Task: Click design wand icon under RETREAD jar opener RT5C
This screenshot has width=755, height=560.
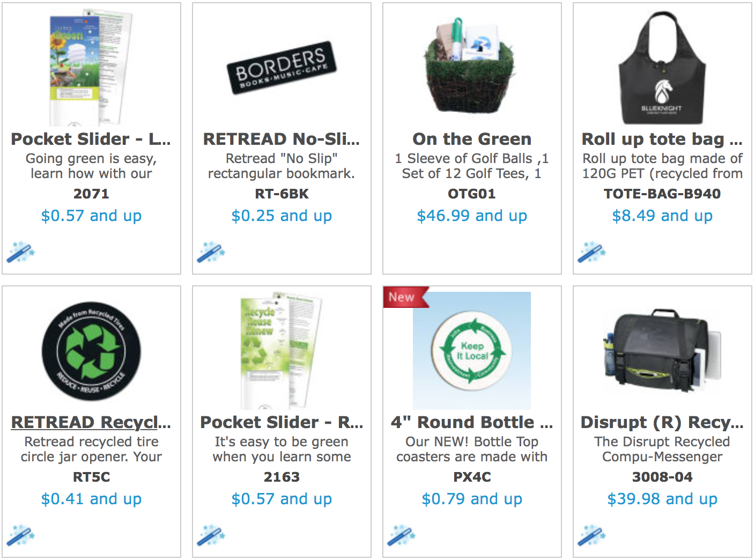Action: pos(20,535)
